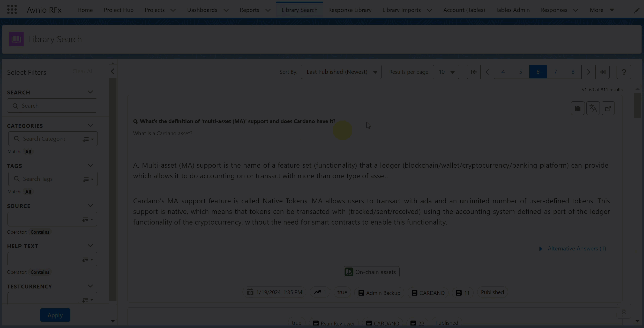Collapse the TESTCURRENCY filter section

(90, 286)
